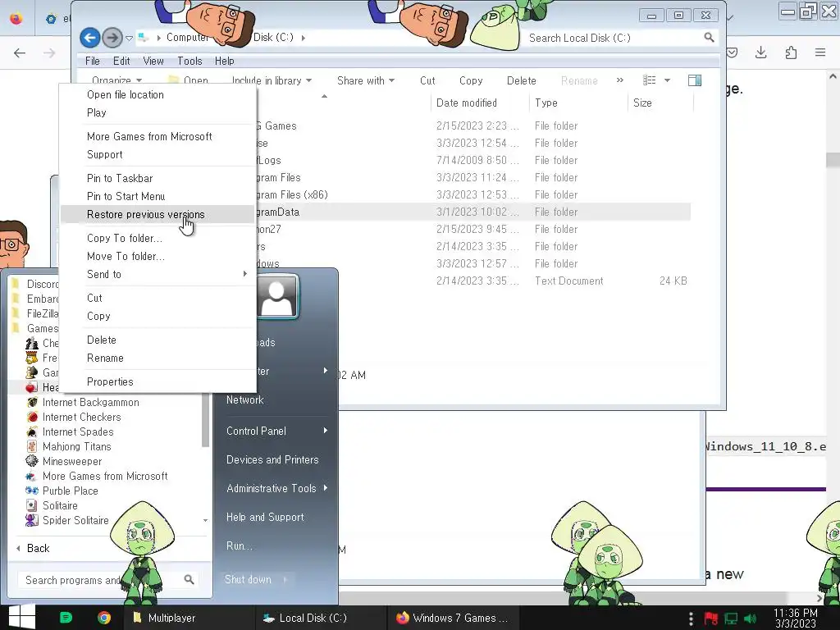This screenshot has height=630, width=840.
Task: Click the Start menu search magnifier icon
Action: [x=189, y=580]
